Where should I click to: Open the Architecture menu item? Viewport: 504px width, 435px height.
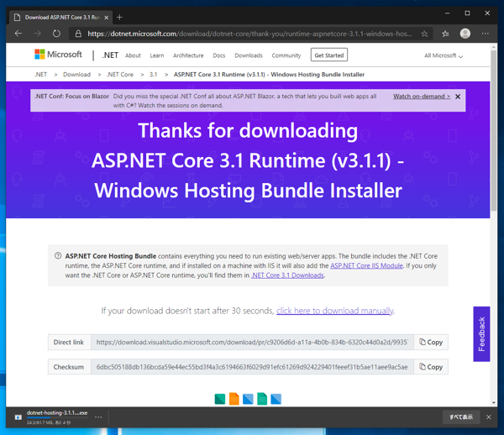(x=188, y=55)
